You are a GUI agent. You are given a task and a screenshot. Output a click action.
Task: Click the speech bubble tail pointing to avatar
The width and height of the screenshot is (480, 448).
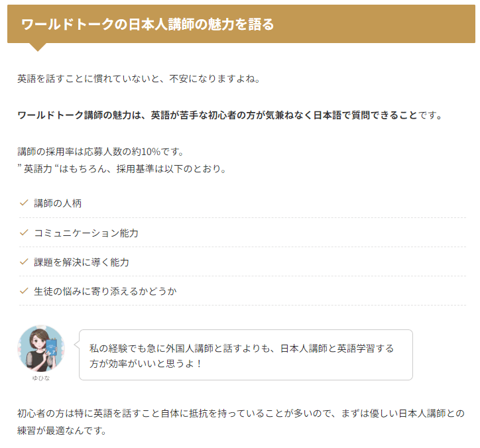coord(77,345)
